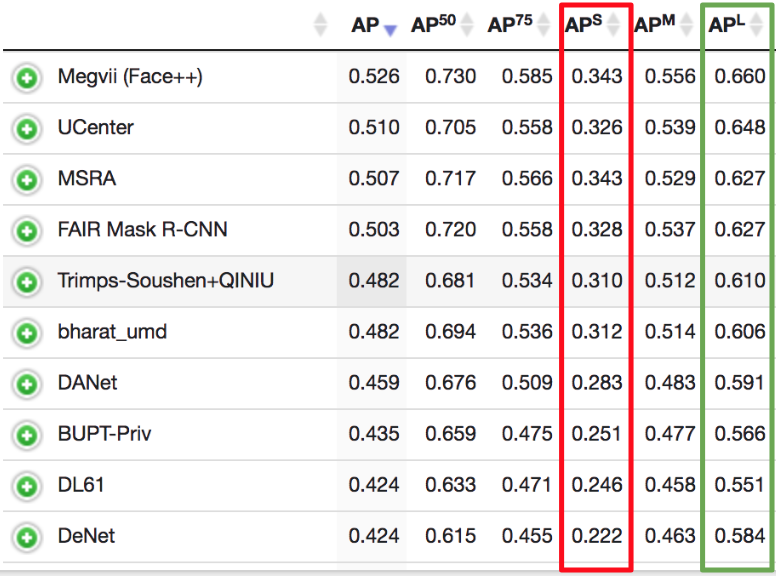This screenshot has height=576, width=776.
Task: Select the Megvii (Face++) team name
Action: [130, 76]
